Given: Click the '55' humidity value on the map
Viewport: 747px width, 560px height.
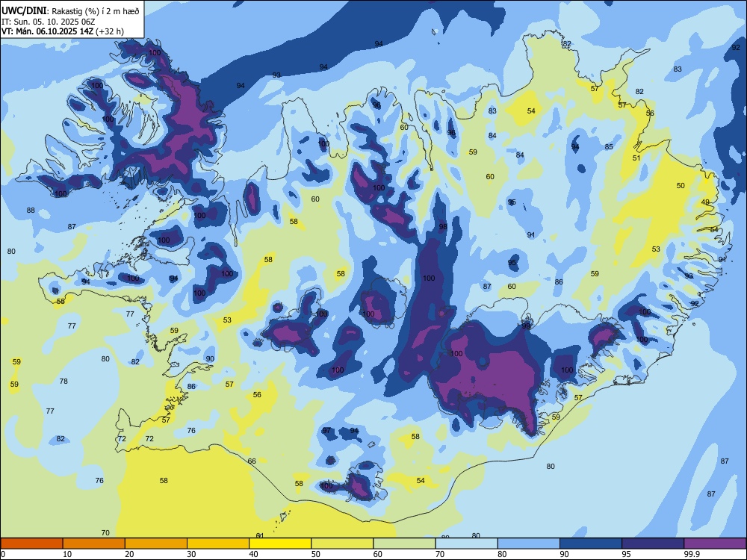Looking at the screenshot, I should (61, 302).
